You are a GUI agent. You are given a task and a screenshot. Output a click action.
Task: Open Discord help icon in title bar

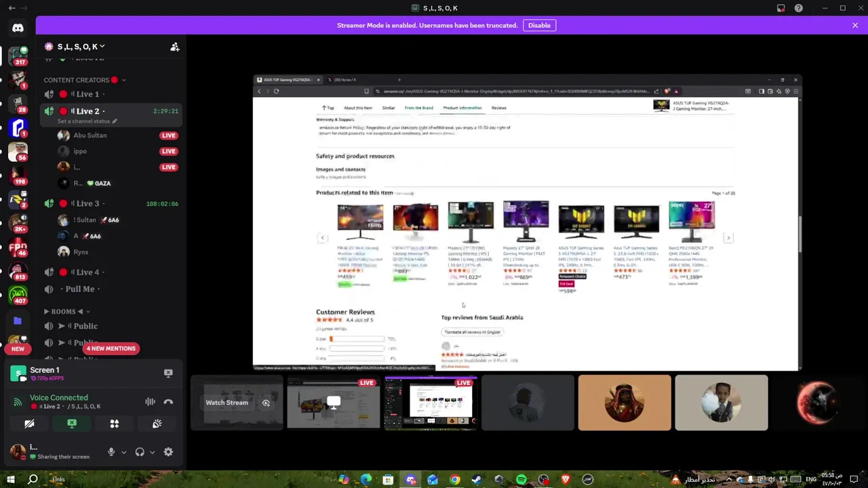point(799,8)
